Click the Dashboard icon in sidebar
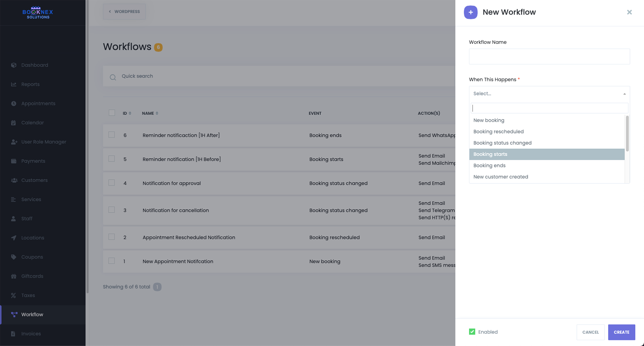 (x=14, y=65)
